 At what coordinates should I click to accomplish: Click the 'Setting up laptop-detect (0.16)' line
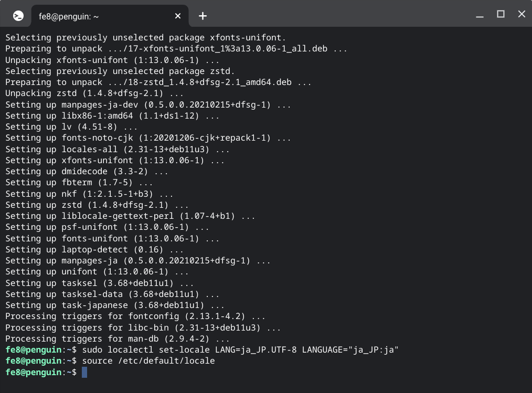point(94,250)
